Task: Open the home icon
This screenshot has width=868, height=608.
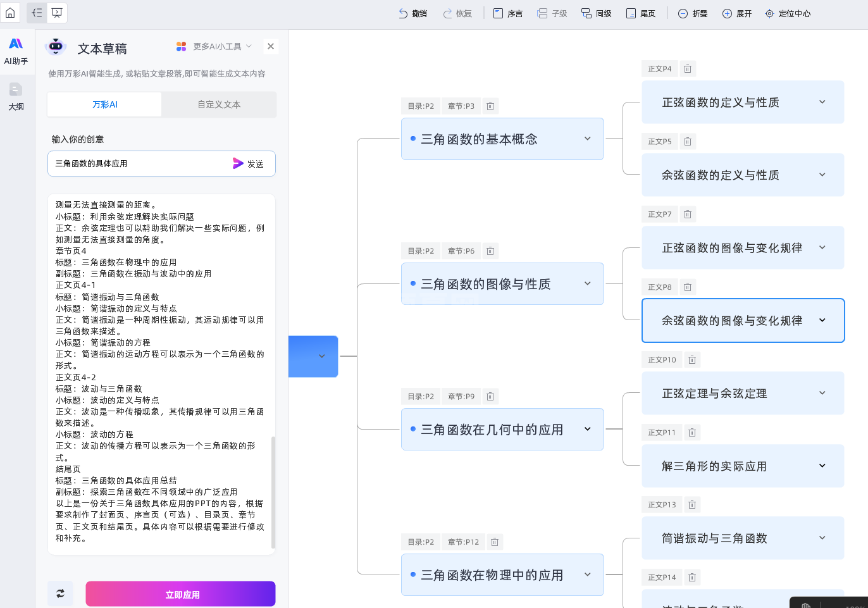Action: click(10, 13)
